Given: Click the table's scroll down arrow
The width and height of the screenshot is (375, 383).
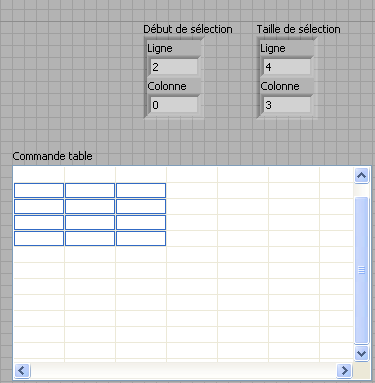Looking at the screenshot, I should coord(361,353).
